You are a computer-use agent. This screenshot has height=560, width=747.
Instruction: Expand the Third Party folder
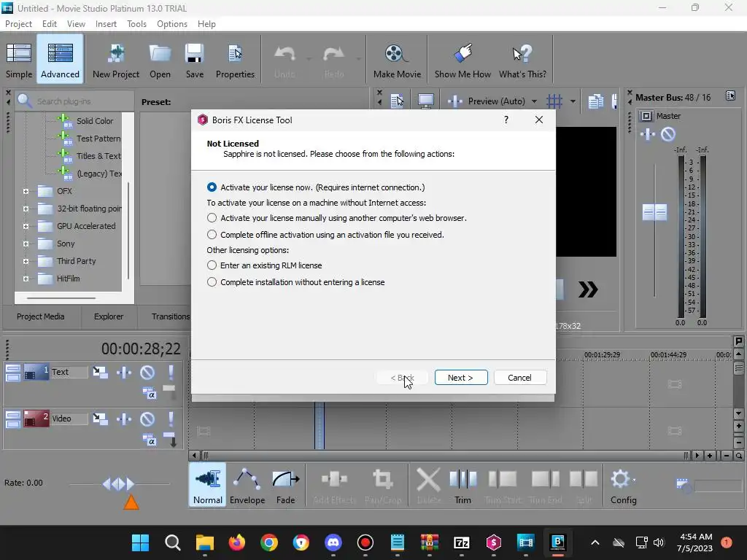pos(26,261)
